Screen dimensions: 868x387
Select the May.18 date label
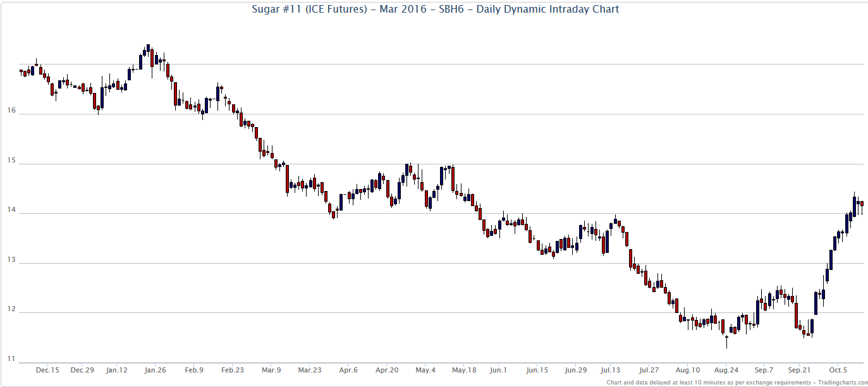(x=464, y=370)
